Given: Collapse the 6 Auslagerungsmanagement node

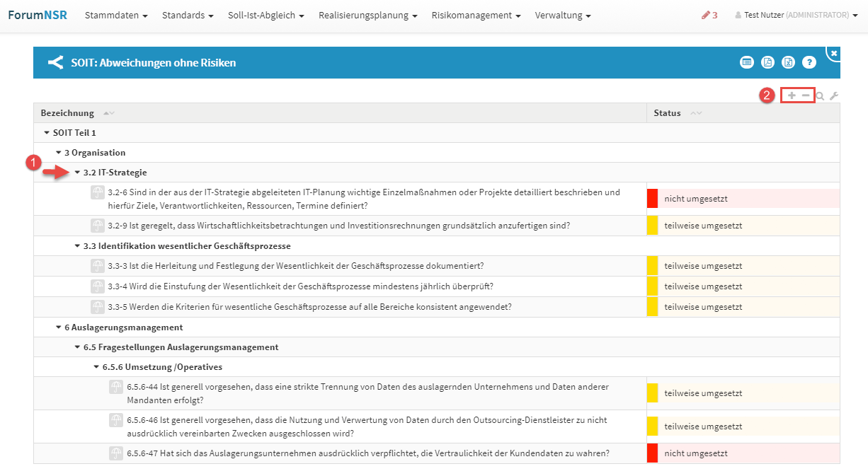Looking at the screenshot, I should [x=59, y=327].
